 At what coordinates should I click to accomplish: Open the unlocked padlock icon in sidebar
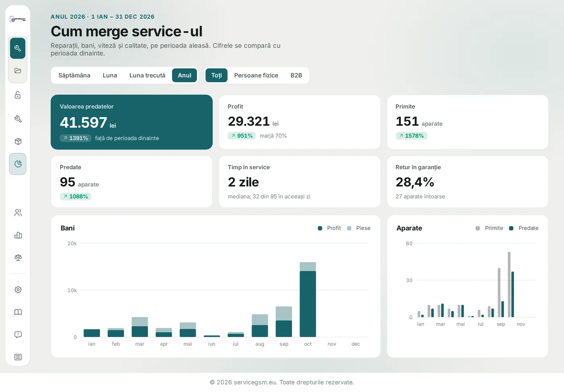coord(18,95)
